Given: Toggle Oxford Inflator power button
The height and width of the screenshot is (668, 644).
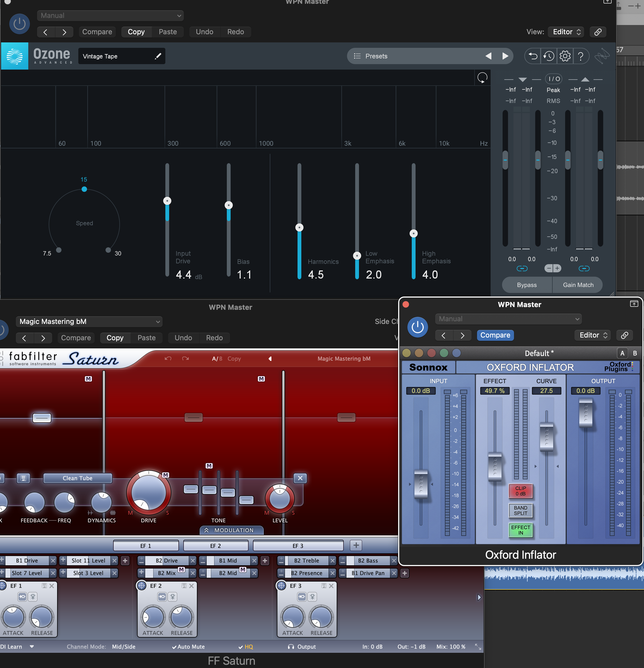Looking at the screenshot, I should 417,327.
